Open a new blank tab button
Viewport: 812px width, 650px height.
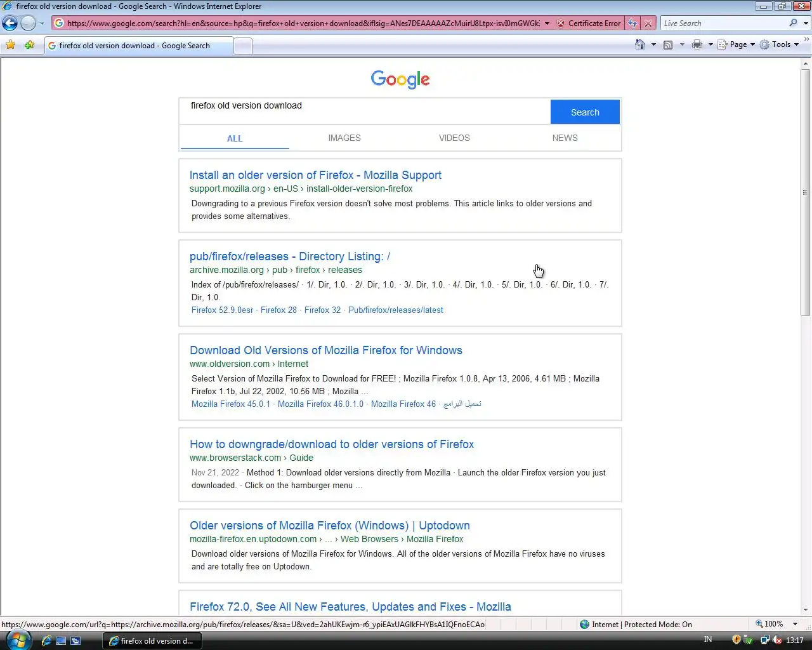pos(243,46)
